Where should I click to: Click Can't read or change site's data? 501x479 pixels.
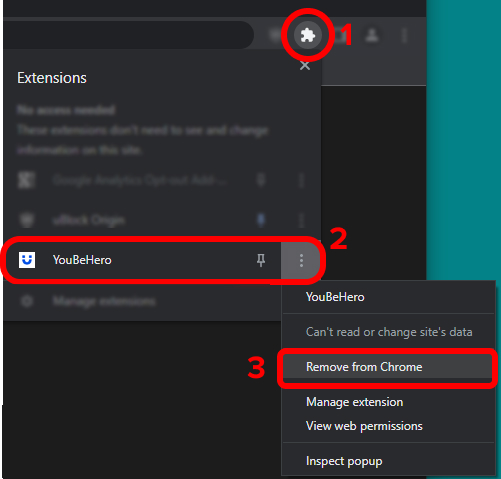389,332
